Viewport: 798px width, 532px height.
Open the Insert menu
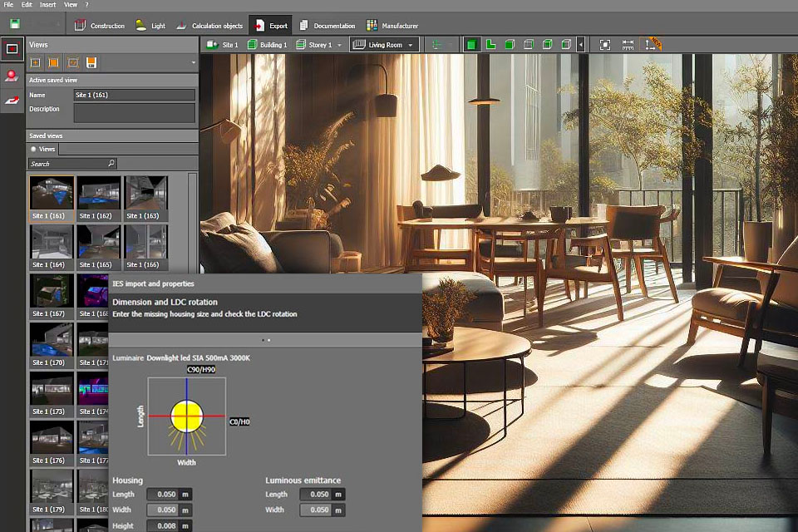48,5
